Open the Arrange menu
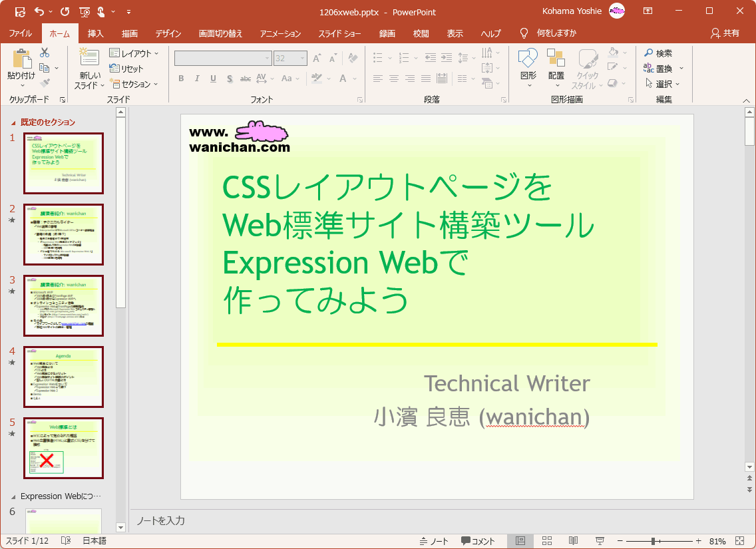Viewport: 756px width, 549px height. 556,67
